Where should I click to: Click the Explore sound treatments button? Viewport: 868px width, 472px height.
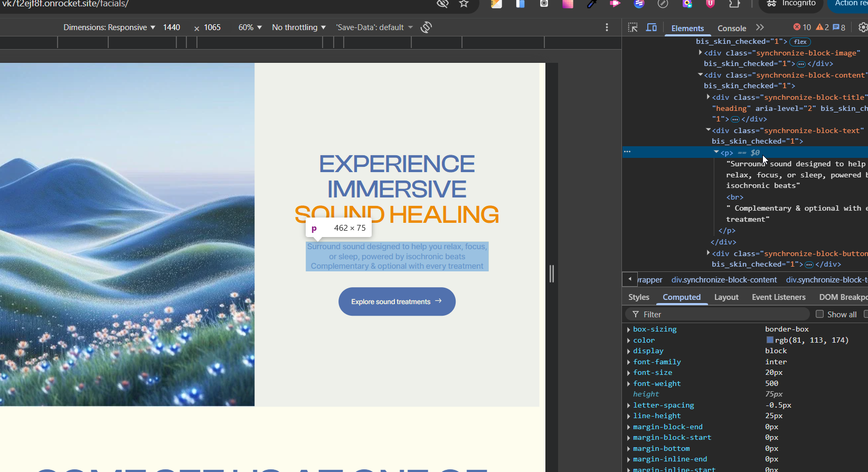tap(397, 301)
